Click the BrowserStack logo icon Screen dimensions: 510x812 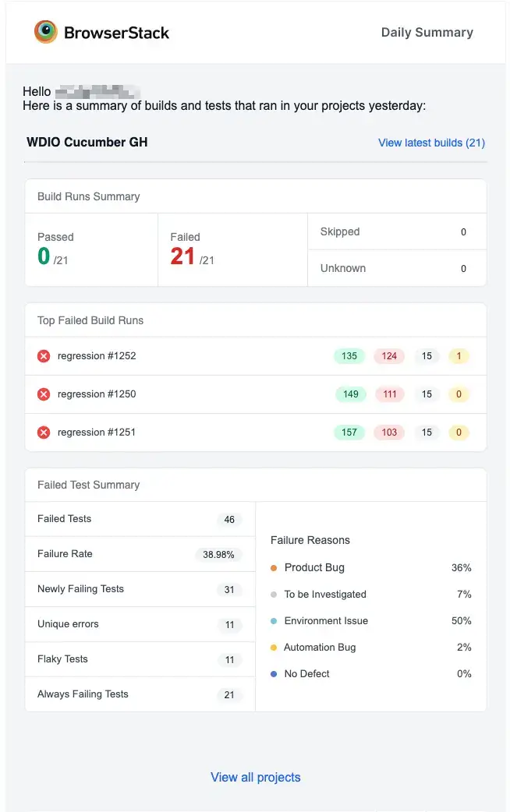(46, 32)
